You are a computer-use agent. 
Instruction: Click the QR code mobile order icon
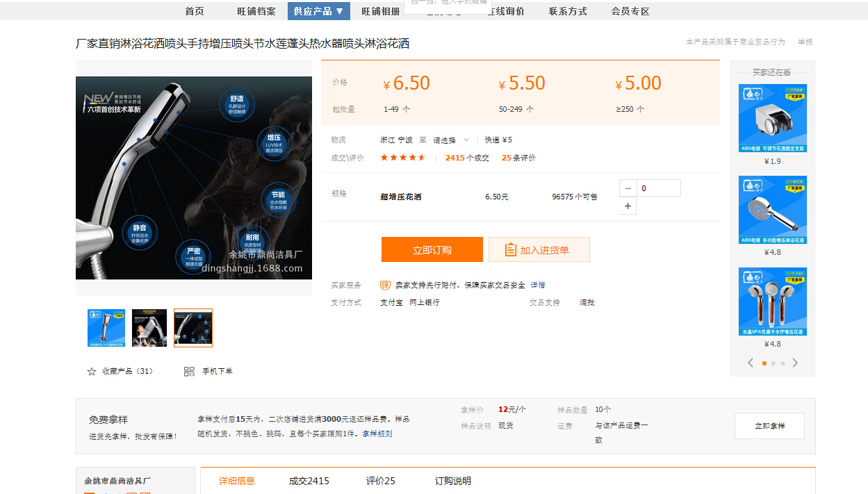pos(189,372)
